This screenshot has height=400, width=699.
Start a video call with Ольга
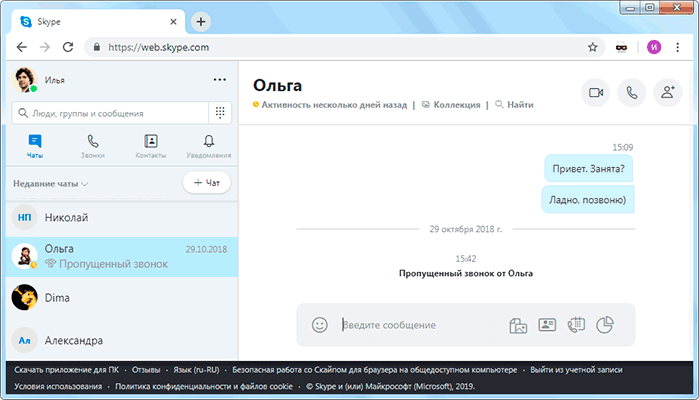[596, 92]
